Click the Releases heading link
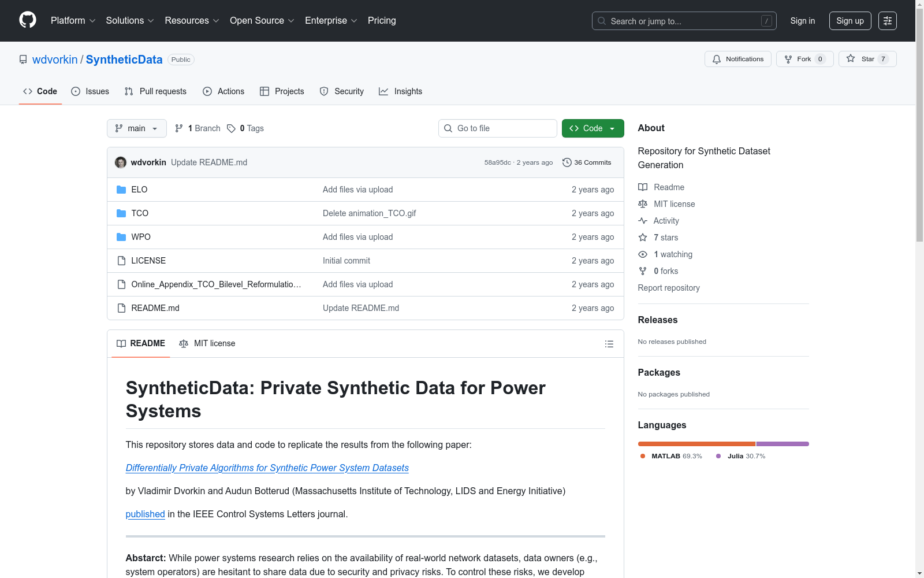This screenshot has width=924, height=578. pyautogui.click(x=658, y=320)
